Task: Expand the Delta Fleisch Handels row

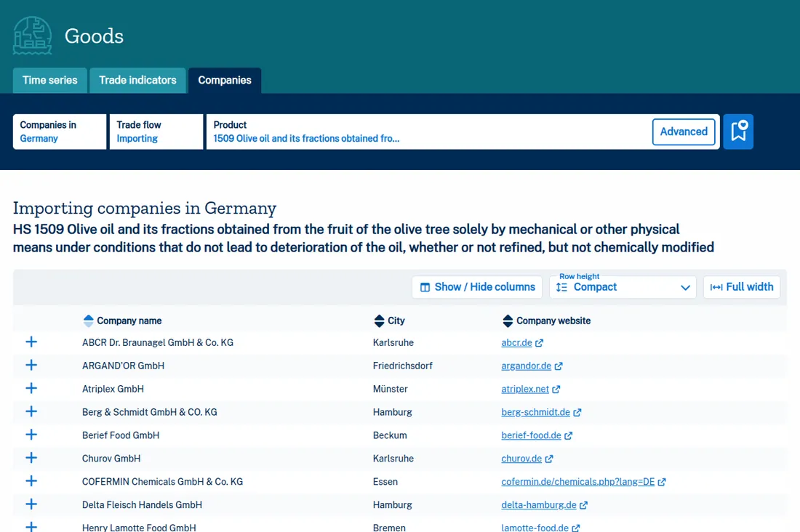Action: point(31,504)
